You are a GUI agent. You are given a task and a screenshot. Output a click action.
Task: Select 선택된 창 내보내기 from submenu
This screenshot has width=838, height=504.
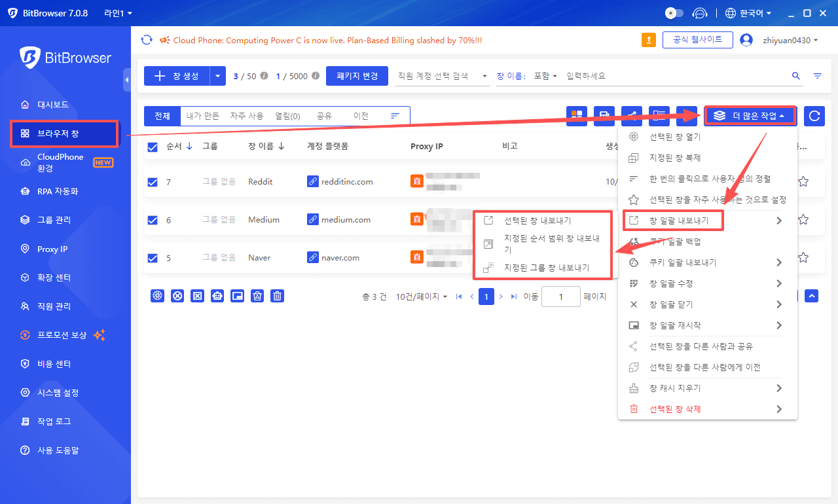[537, 221]
